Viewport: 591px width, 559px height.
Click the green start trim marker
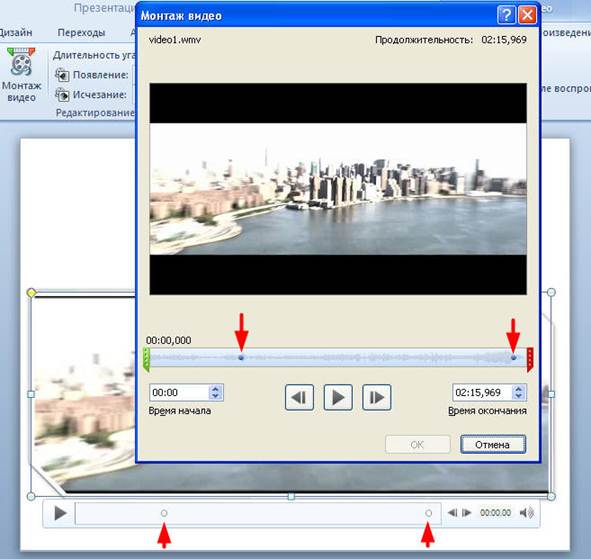click(146, 360)
